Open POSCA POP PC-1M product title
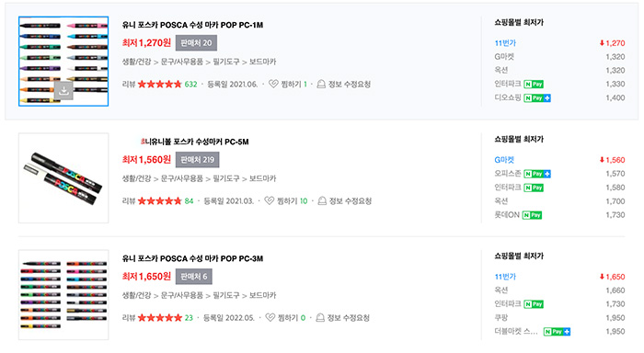The image size is (644, 353). (192, 25)
